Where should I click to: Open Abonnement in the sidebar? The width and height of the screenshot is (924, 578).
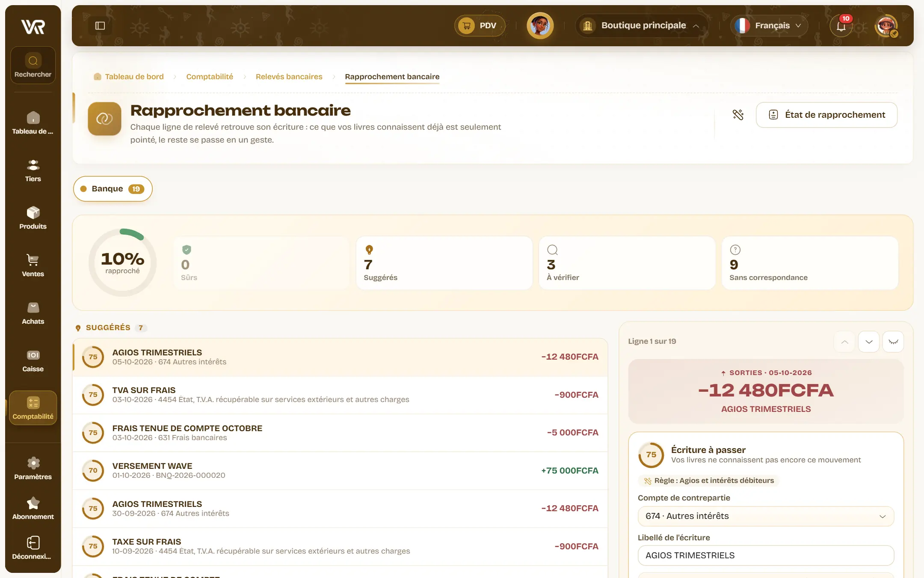click(x=33, y=508)
